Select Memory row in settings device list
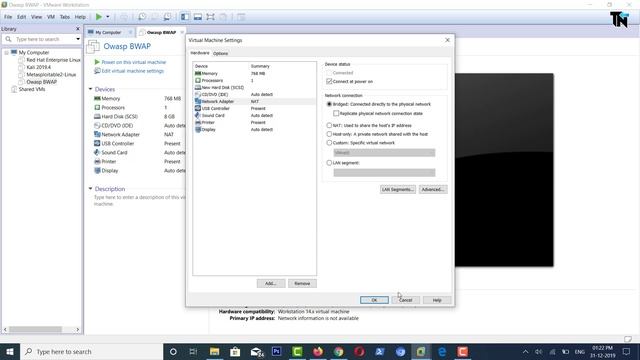Image resolution: width=640 pixels, height=360 pixels. pos(255,73)
